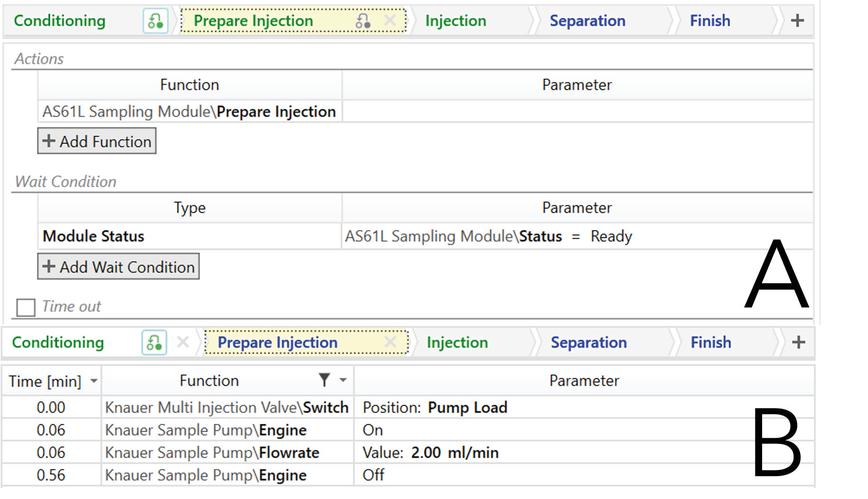Open the sort dropdown on the Time column
This screenshot has height=499, width=868.
point(94,381)
